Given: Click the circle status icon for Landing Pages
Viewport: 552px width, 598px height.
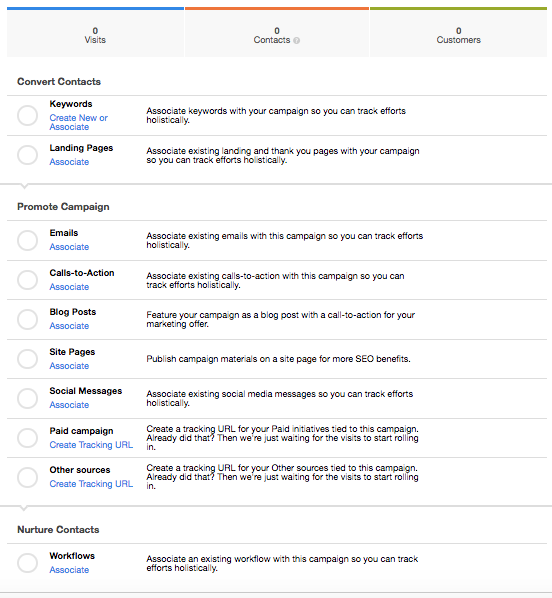Looking at the screenshot, I should 27,155.
